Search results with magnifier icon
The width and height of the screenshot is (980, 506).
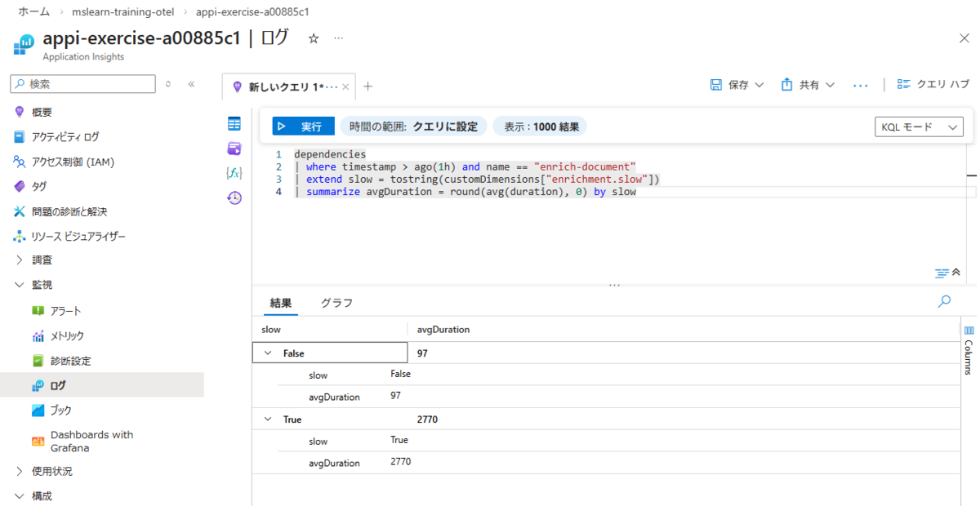pyautogui.click(x=944, y=301)
